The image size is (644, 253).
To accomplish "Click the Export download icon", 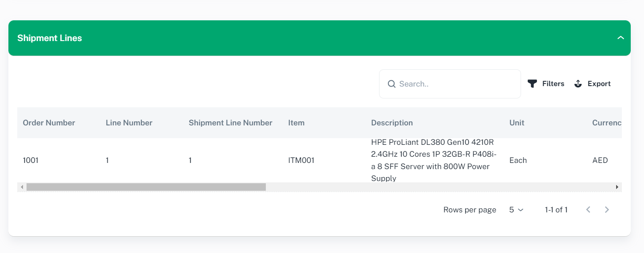I will point(578,84).
